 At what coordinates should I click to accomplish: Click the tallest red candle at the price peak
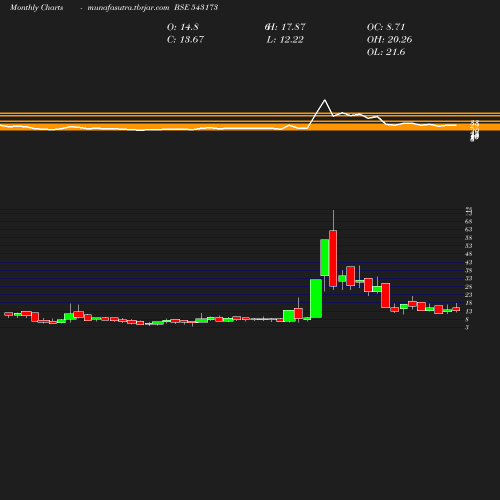(x=333, y=258)
